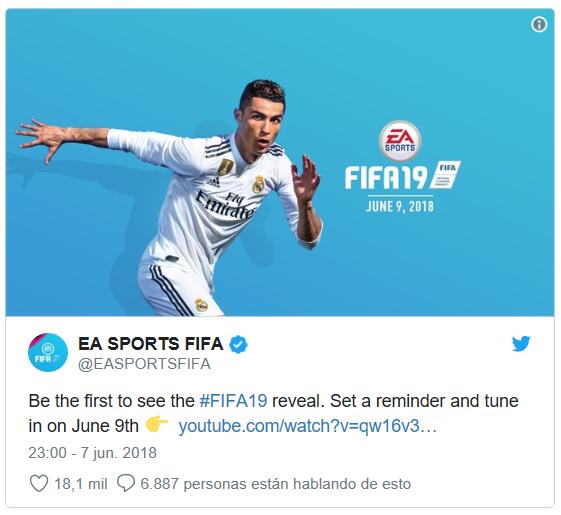Open the Twitter bird logo

pyautogui.click(x=521, y=344)
